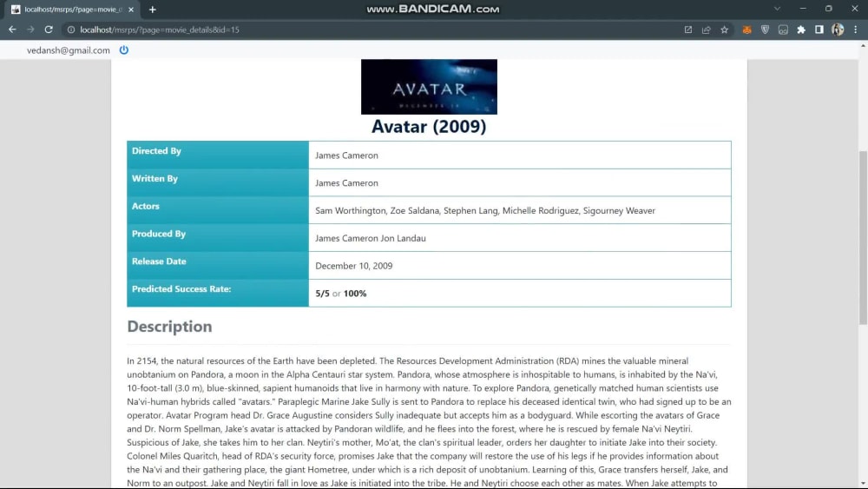The image size is (868, 489).
Task: Click the Avatar movie poster image
Action: (429, 87)
